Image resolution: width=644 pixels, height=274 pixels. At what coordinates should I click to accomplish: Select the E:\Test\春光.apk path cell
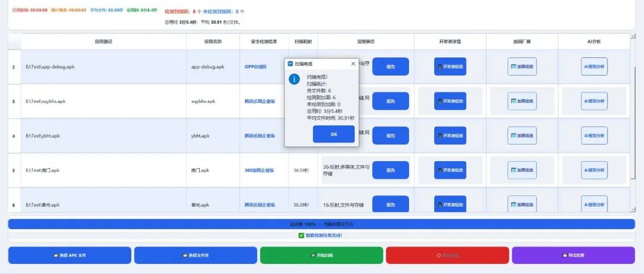click(104, 201)
